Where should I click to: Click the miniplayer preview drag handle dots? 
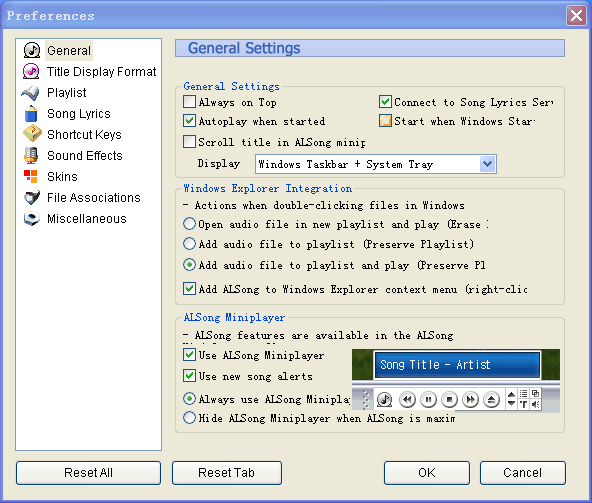[x=365, y=400]
